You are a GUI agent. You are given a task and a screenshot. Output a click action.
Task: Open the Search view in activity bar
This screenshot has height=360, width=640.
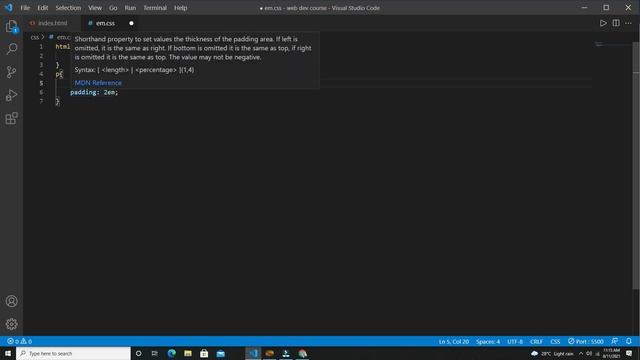(x=11, y=49)
